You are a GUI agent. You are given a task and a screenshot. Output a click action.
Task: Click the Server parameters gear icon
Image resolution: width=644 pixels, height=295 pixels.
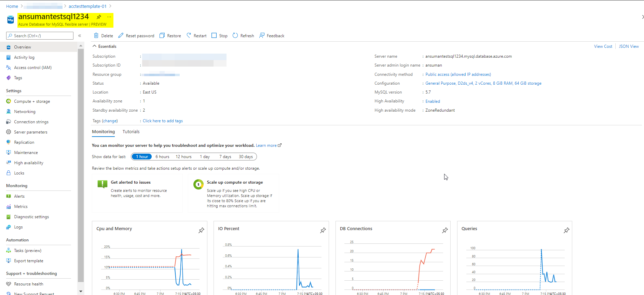[9, 132]
